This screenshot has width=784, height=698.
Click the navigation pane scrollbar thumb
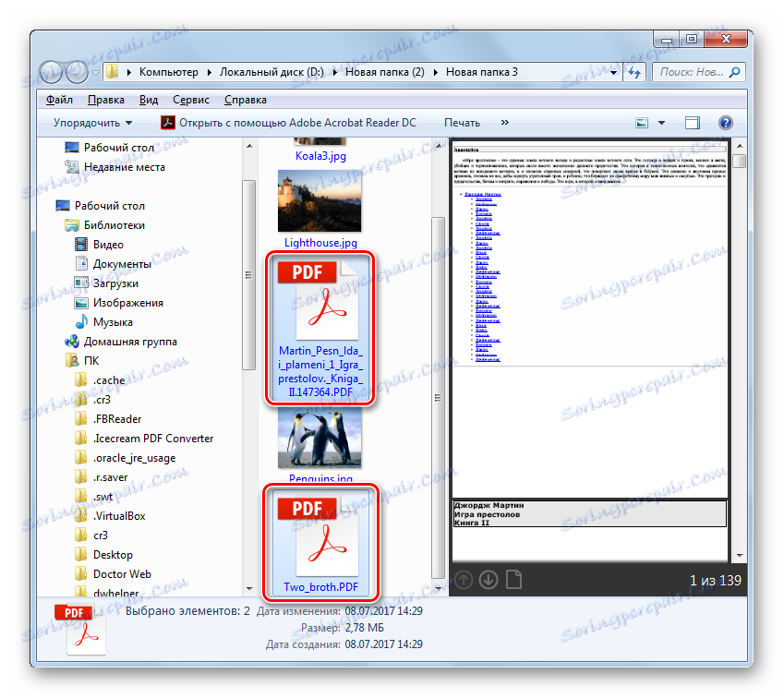click(x=248, y=275)
